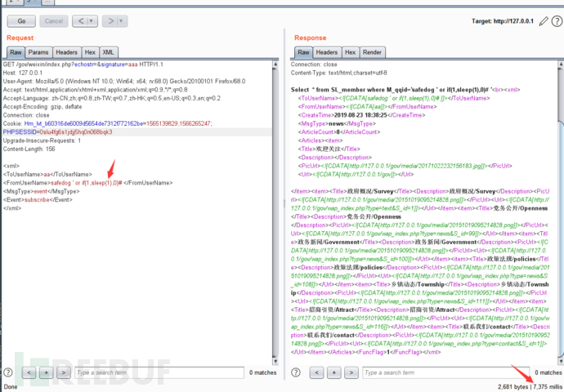Edit target with the pencil icon

[544, 21]
